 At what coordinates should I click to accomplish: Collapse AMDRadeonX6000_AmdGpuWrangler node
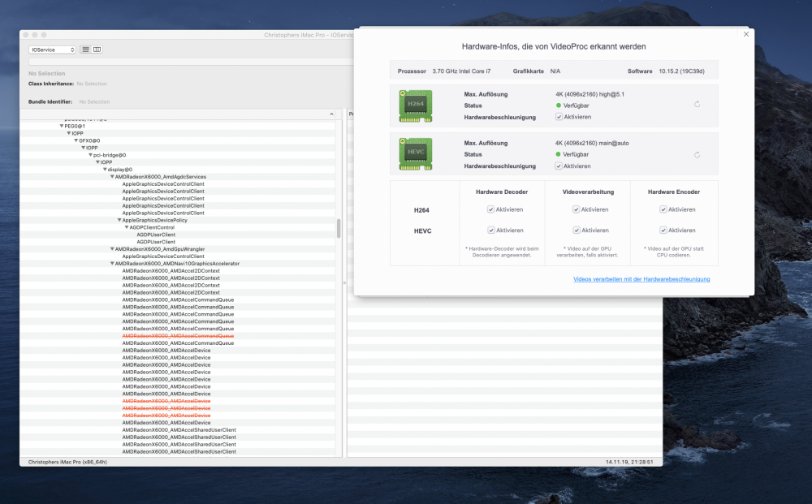pos(112,249)
